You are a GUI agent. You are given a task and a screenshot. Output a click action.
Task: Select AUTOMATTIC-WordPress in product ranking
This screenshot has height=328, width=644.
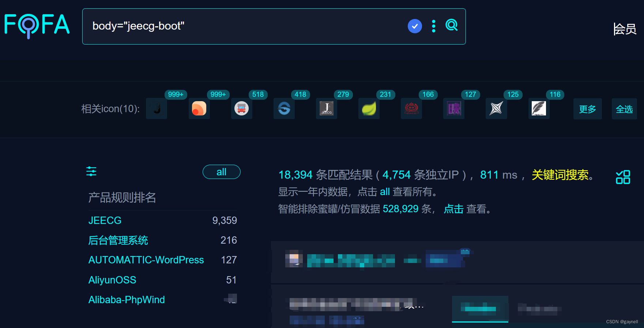(x=146, y=260)
